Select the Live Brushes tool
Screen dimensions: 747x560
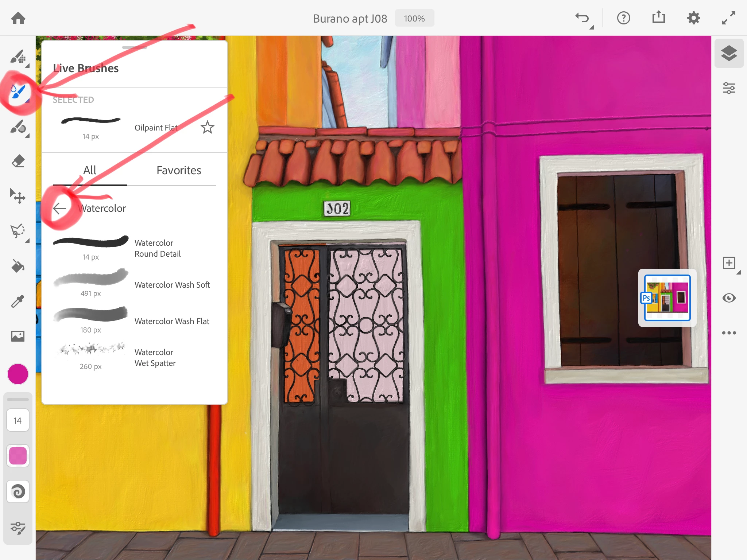(x=18, y=91)
